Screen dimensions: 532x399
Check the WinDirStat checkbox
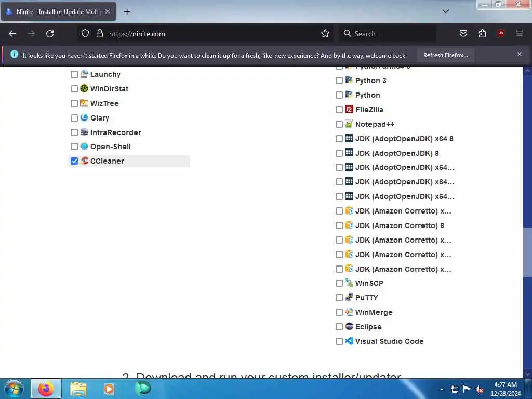click(74, 89)
